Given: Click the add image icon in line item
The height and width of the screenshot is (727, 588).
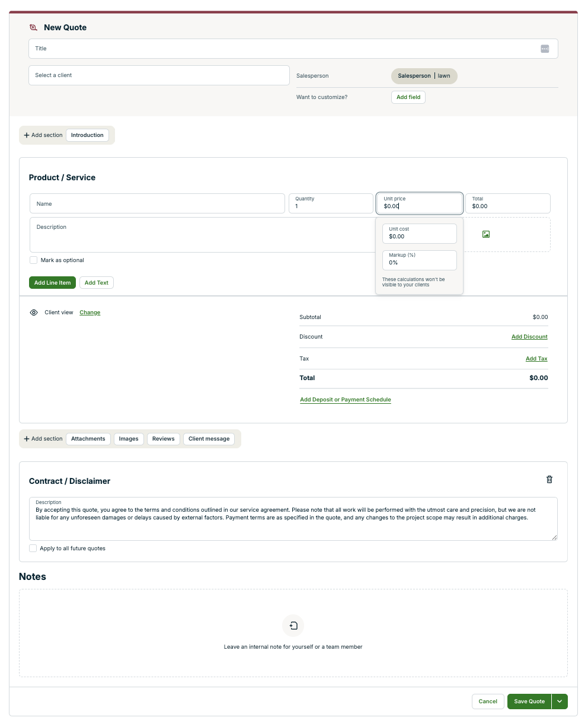Looking at the screenshot, I should point(486,234).
